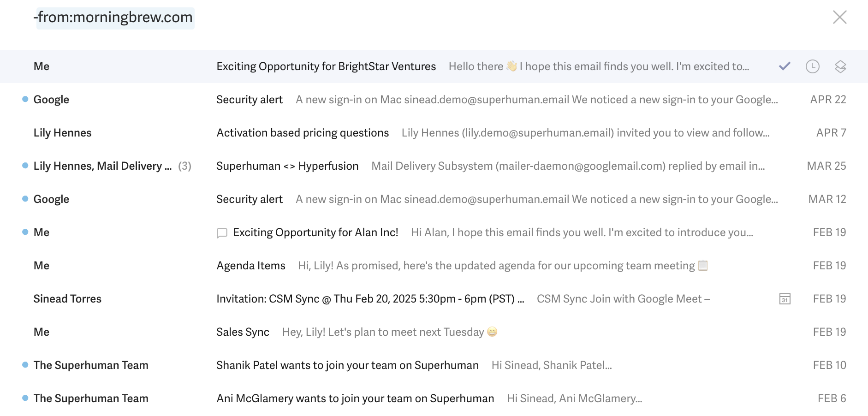Click unread dot on Ani McGlamery email
The width and height of the screenshot is (868, 416).
pos(25,398)
